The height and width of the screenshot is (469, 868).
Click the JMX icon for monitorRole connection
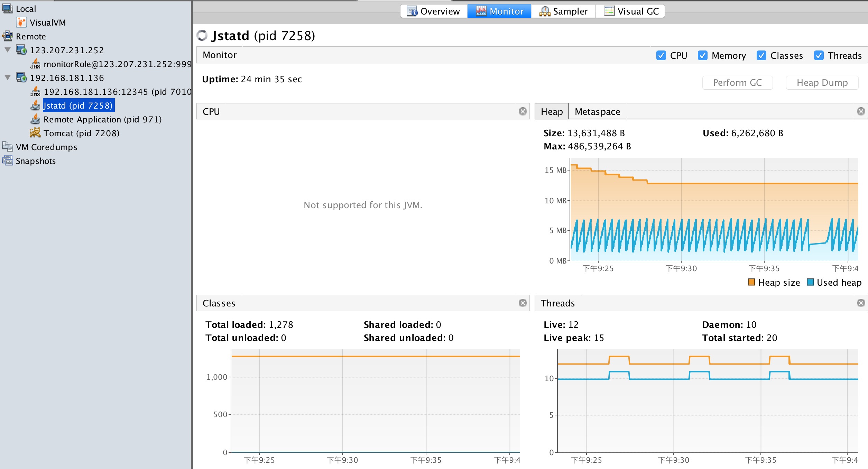[x=35, y=64]
